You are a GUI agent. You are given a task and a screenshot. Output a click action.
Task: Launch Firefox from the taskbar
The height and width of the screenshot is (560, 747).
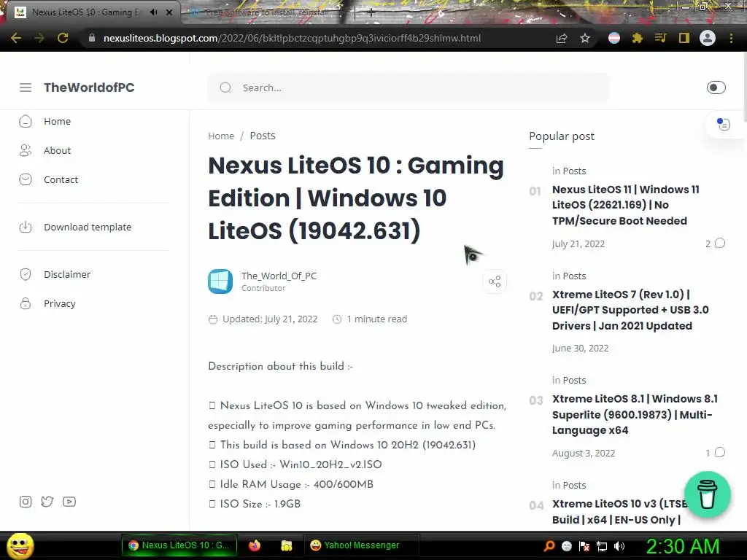tap(255, 545)
